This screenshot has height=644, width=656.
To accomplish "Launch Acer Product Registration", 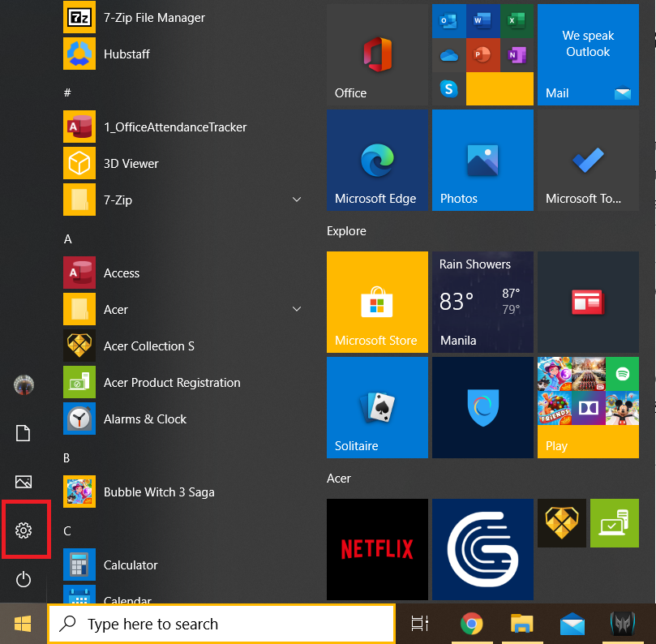I will coord(182,383).
